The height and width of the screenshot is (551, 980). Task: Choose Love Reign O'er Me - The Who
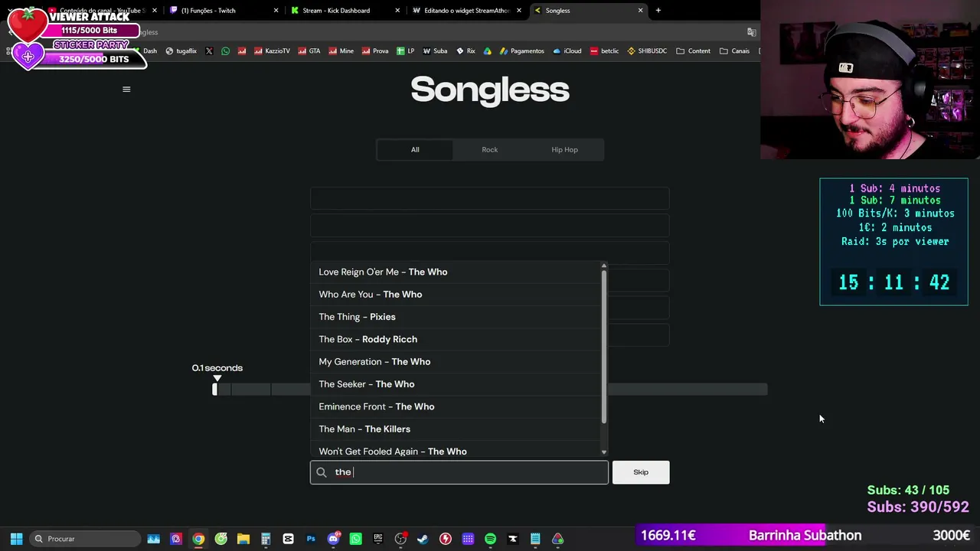pyautogui.click(x=456, y=272)
